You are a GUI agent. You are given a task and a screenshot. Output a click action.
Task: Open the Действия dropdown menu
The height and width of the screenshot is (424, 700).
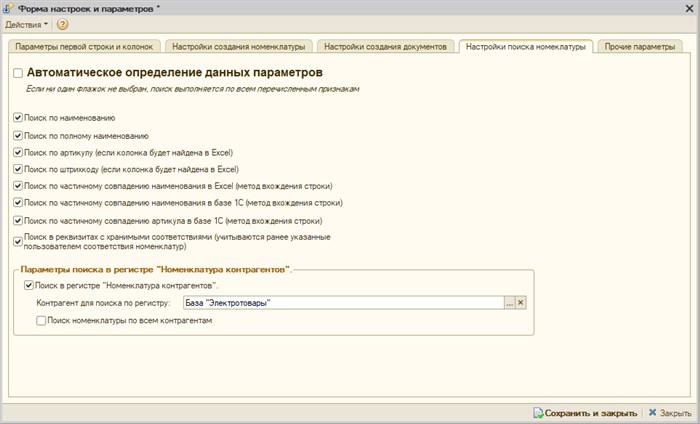pos(26,25)
